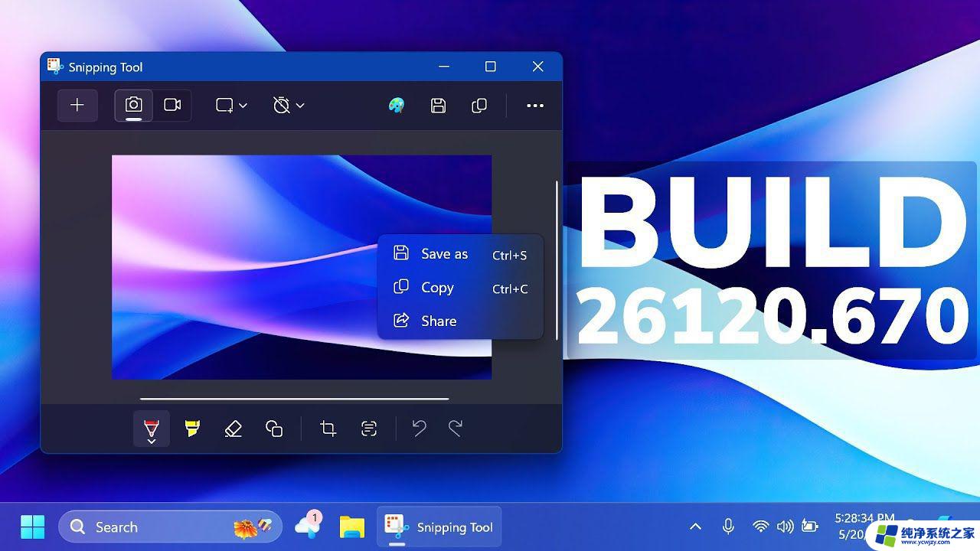Switch to Snip camera mode
The image size is (980, 551).
point(134,106)
